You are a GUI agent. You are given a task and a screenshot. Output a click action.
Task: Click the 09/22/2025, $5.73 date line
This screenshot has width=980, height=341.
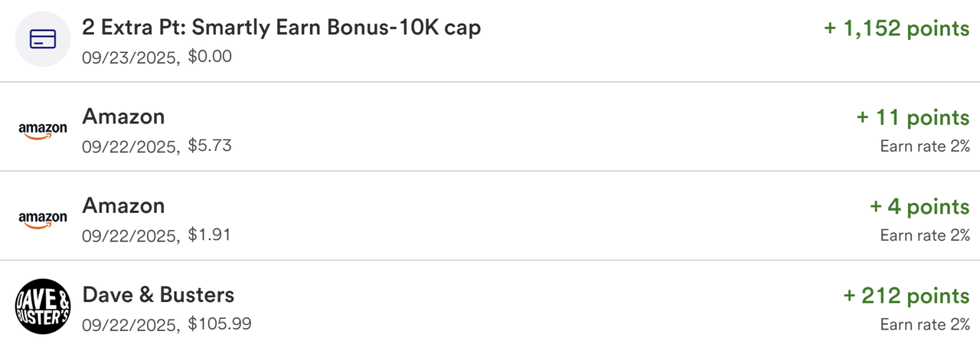(156, 146)
